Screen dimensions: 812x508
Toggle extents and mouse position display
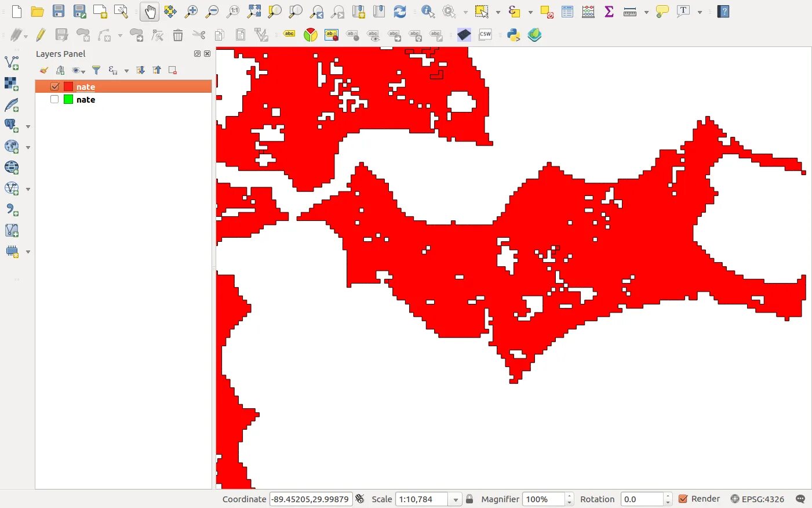point(360,499)
